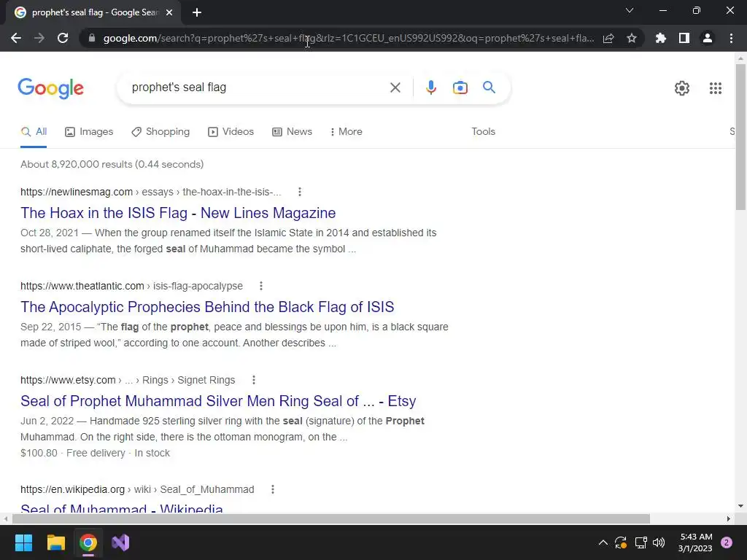
Task: Switch to Shopping results
Action: 160,131
